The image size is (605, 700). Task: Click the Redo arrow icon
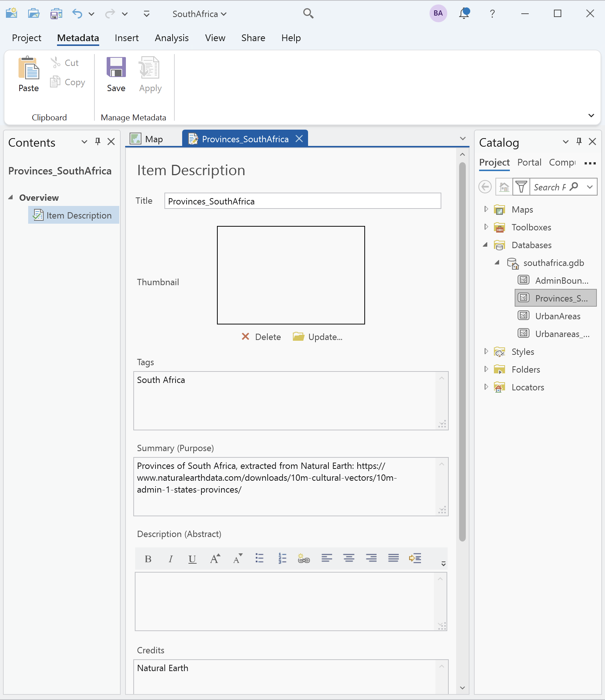click(110, 14)
